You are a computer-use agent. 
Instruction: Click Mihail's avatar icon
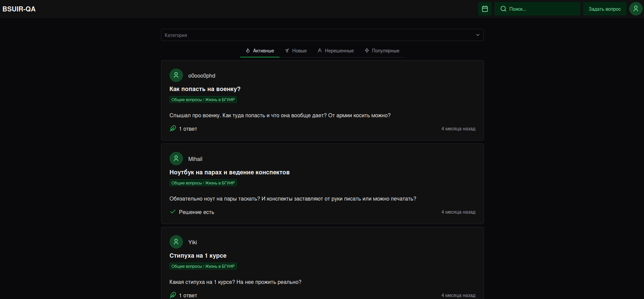(176, 159)
